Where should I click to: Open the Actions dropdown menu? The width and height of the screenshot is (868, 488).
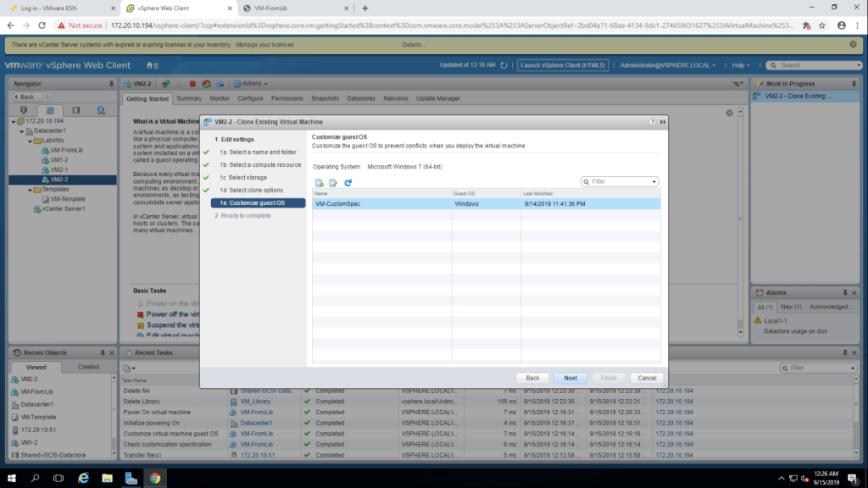(252, 84)
